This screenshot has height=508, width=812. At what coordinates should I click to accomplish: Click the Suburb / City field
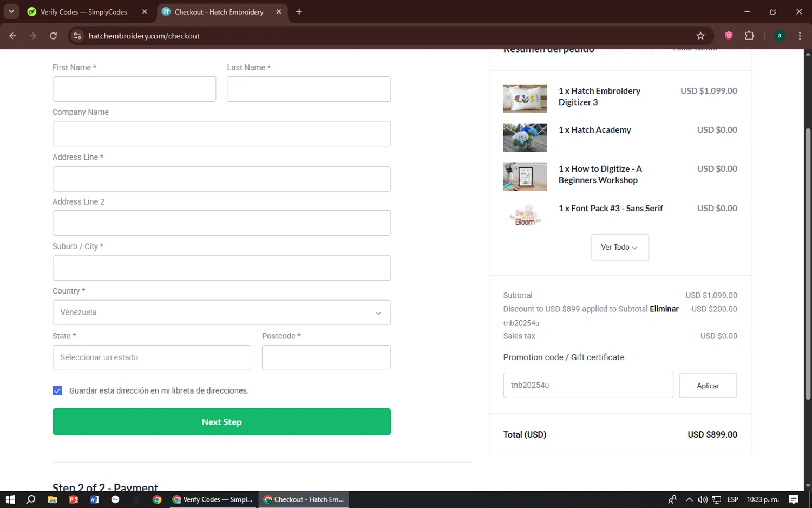point(221,268)
